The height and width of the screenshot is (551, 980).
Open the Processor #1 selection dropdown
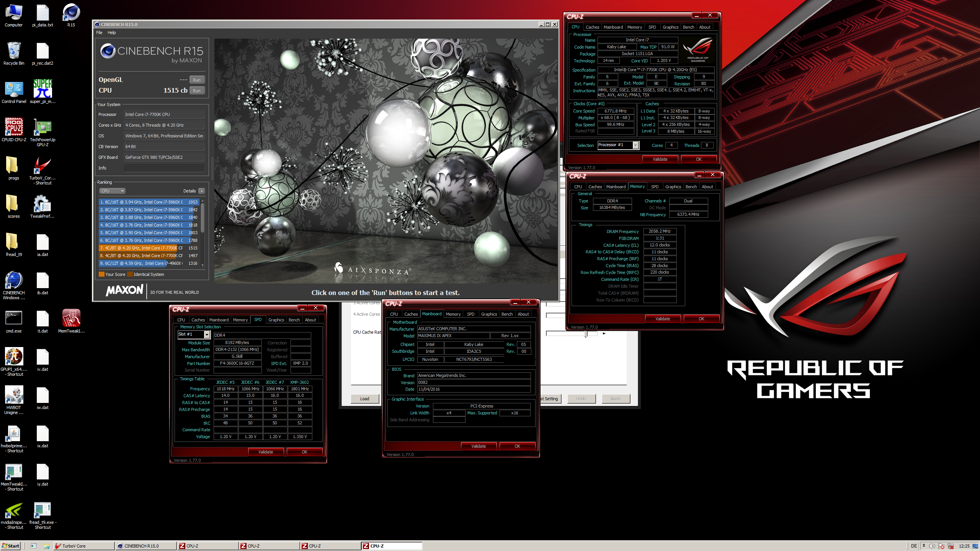[618, 145]
